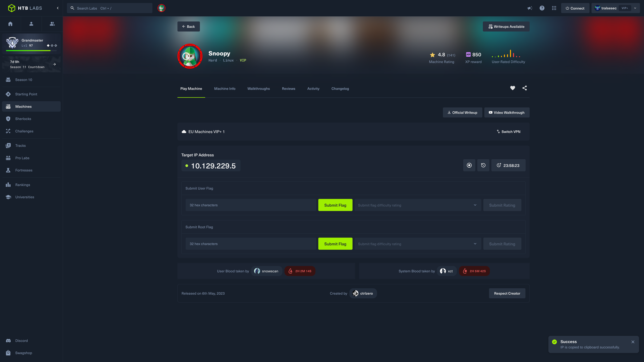Open the help question mark icon
644x362 pixels.
(542, 8)
